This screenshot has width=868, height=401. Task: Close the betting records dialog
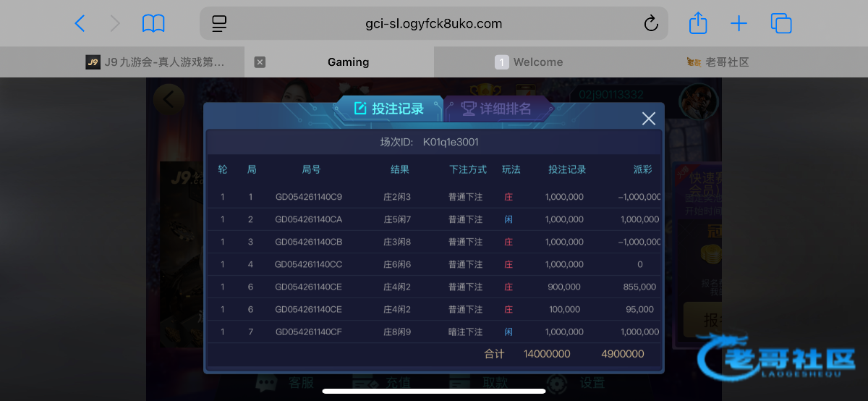[648, 119]
